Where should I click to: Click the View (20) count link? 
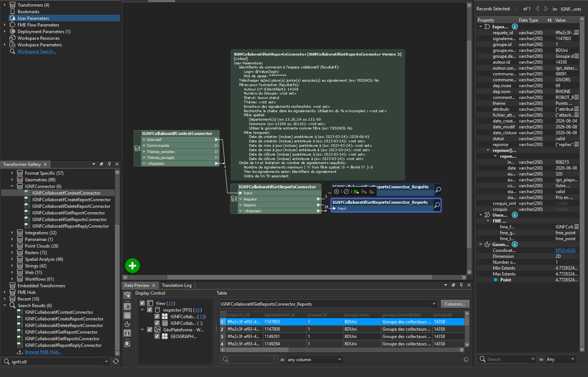[171, 303]
